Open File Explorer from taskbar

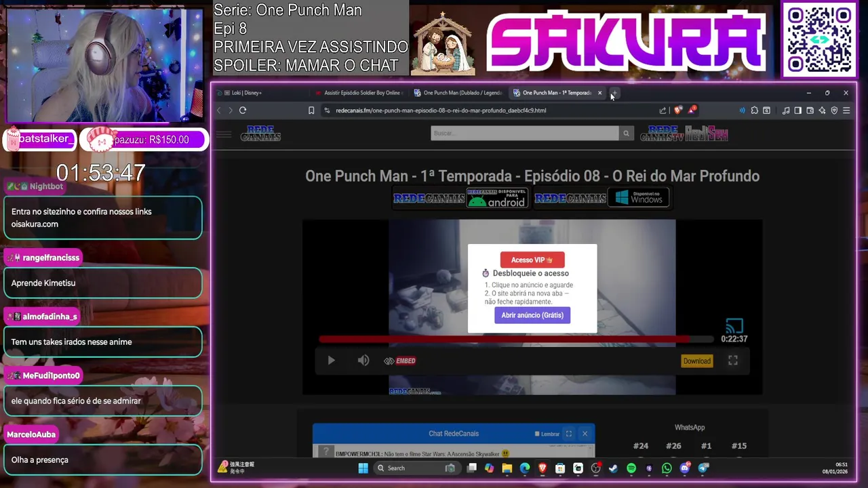point(507,468)
